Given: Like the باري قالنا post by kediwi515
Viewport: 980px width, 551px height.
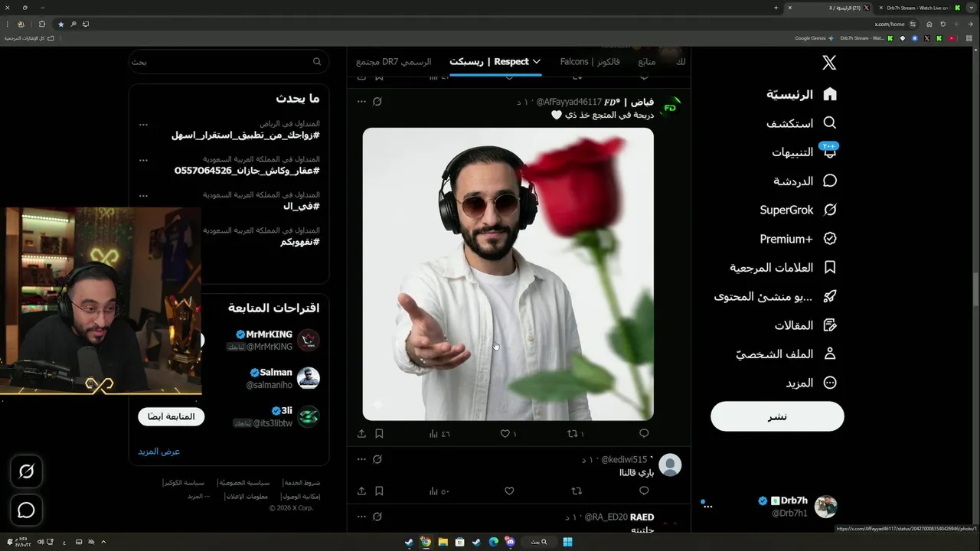Looking at the screenshot, I should click(x=509, y=491).
